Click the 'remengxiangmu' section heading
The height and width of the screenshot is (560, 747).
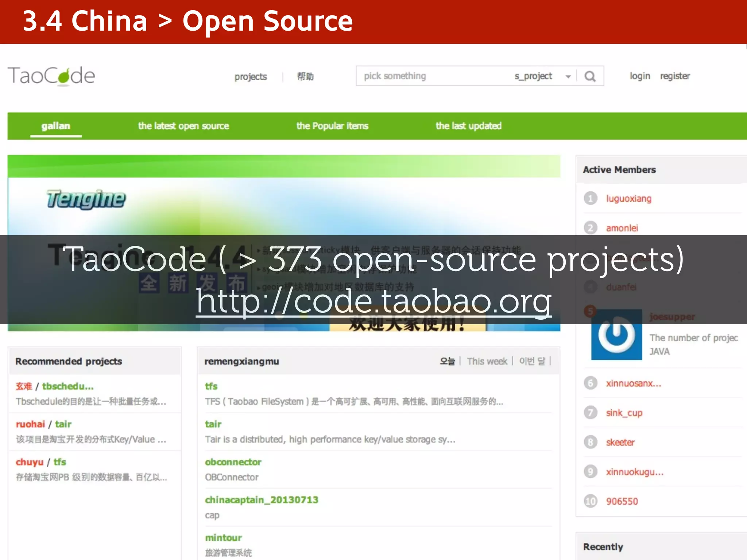(x=241, y=361)
